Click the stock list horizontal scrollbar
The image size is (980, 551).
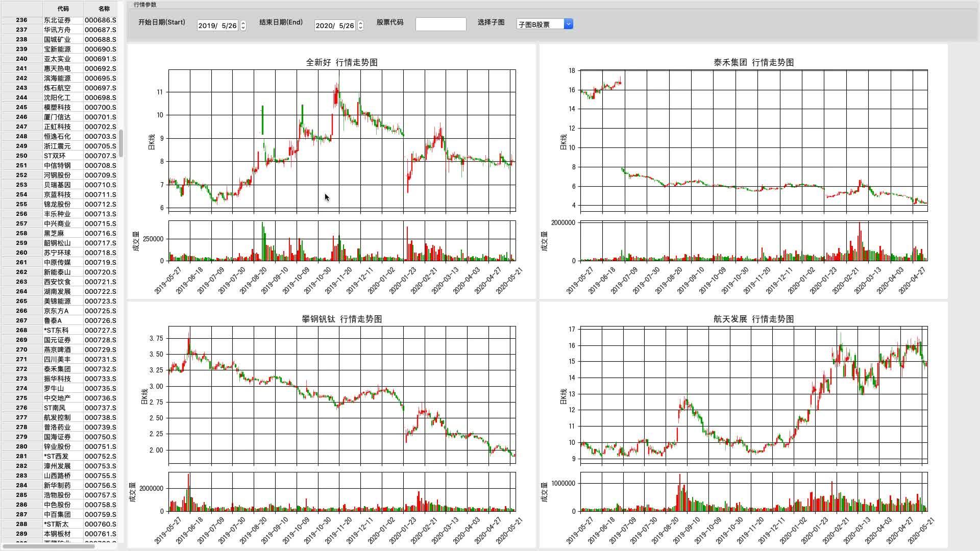click(48, 546)
